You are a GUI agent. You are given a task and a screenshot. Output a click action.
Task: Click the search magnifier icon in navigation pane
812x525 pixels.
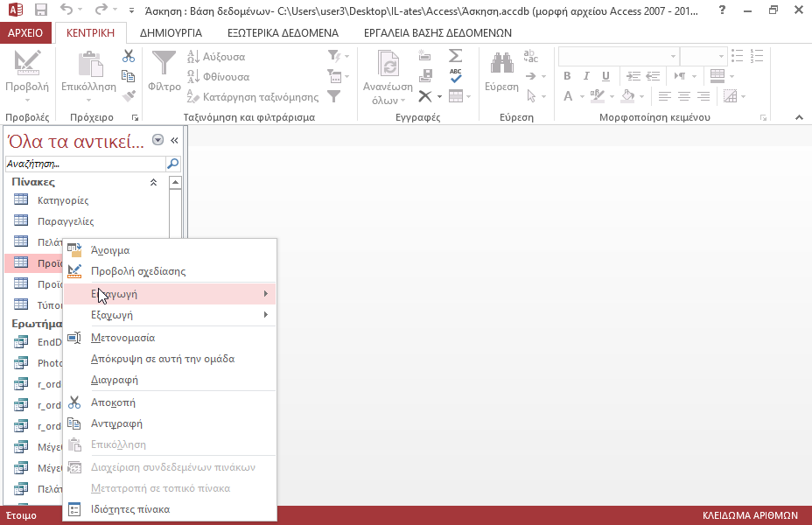(173, 164)
